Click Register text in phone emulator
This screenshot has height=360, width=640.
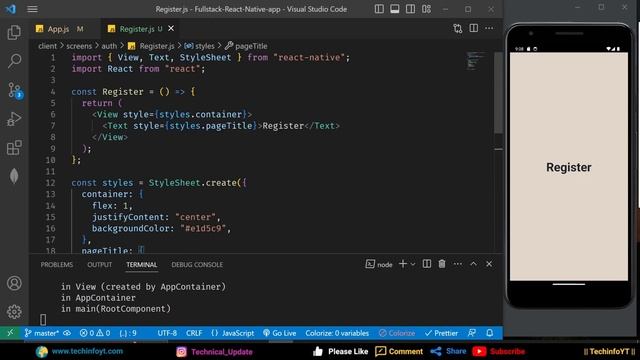click(x=569, y=167)
